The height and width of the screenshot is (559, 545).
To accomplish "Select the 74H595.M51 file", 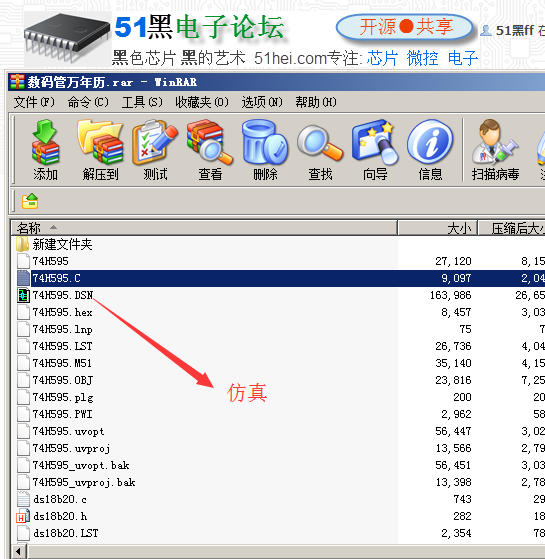I will [62, 363].
